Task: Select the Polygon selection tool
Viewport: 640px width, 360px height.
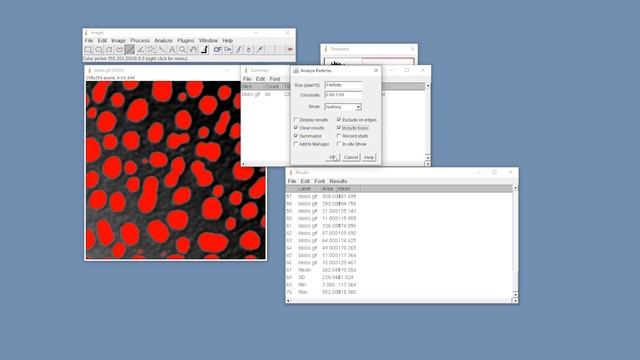Action: (109, 50)
